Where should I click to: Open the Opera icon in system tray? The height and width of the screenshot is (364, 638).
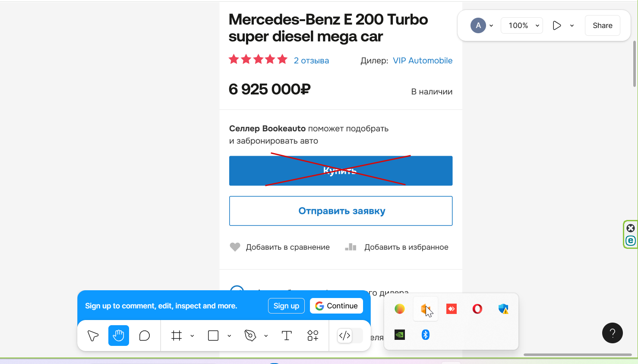(477, 309)
